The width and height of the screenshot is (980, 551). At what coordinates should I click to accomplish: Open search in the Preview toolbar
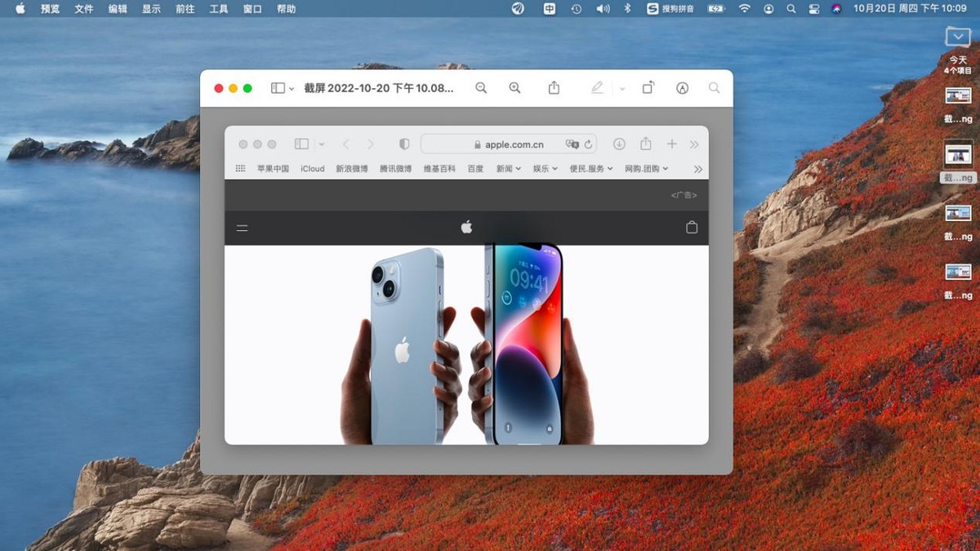pos(714,87)
